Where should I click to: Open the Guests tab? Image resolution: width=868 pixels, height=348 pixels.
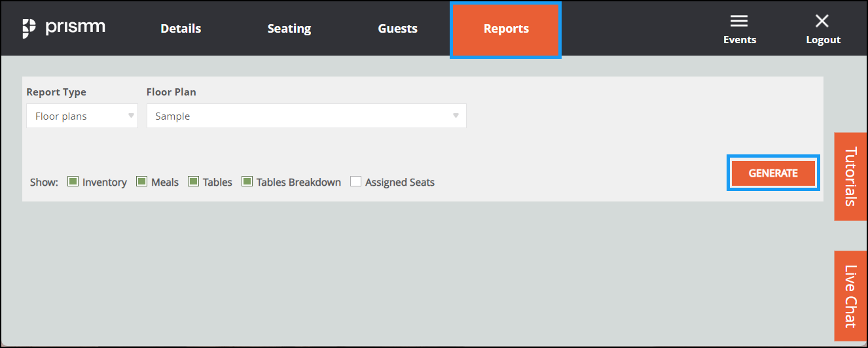click(397, 29)
